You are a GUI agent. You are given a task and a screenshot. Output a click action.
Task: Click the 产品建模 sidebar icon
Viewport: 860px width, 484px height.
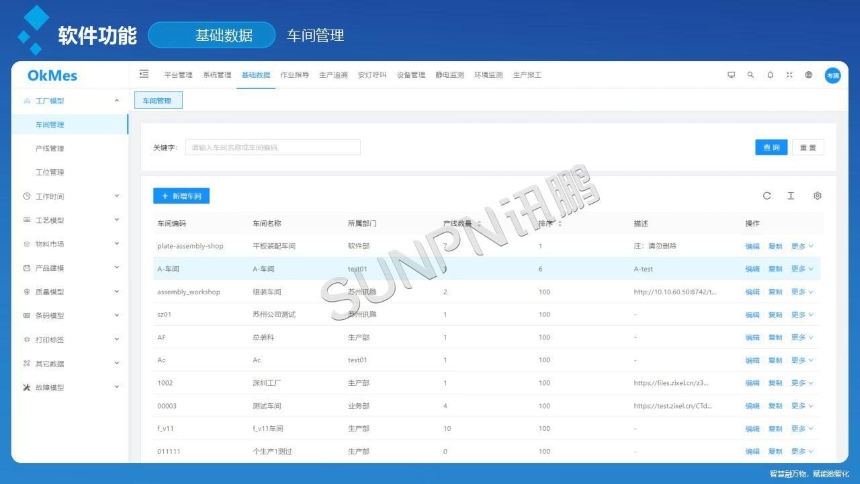click(26, 268)
